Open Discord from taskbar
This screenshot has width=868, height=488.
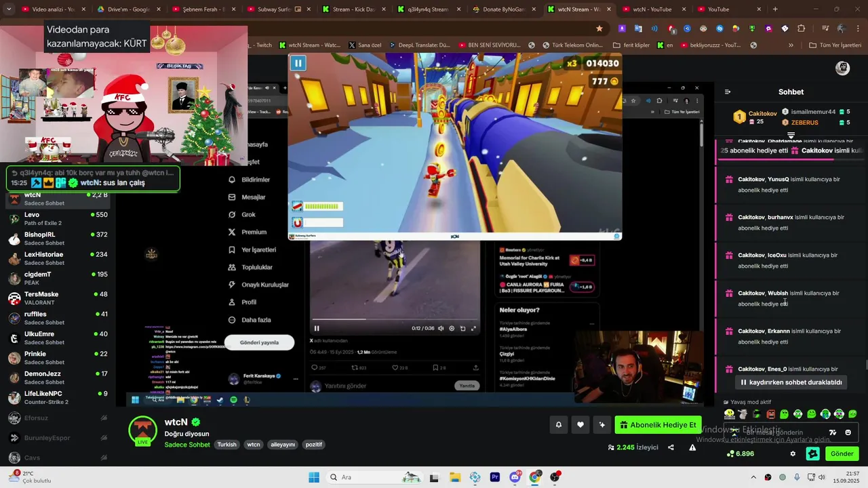pyautogui.click(x=515, y=477)
